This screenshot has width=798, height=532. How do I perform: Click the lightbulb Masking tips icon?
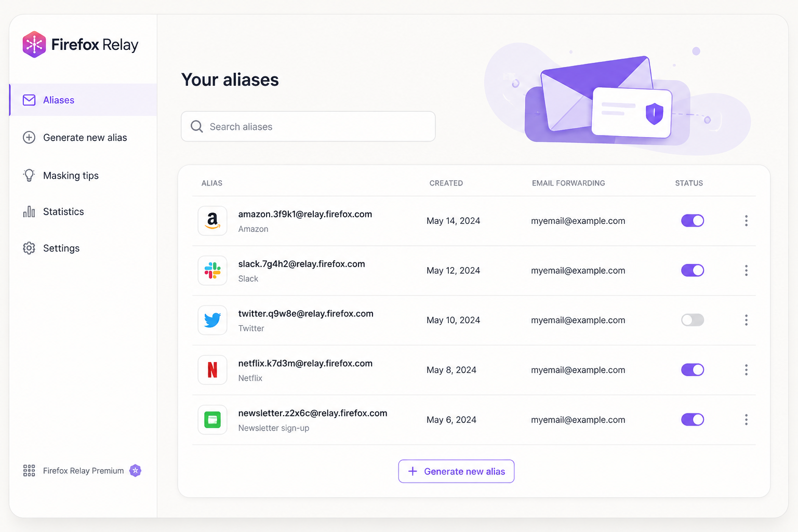29,175
